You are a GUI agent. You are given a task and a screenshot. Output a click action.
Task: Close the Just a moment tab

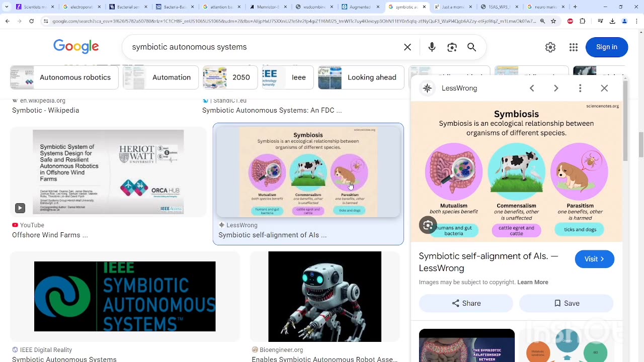(x=470, y=7)
